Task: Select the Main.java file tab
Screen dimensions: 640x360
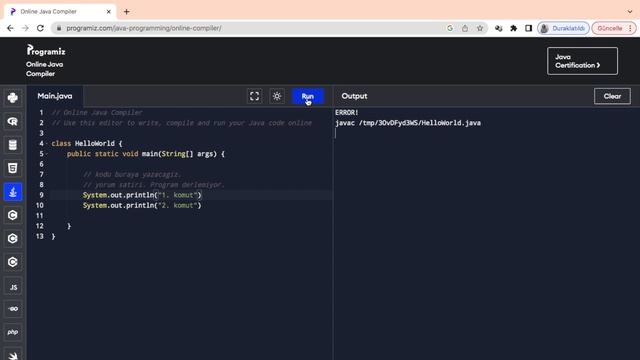Action: (55, 96)
